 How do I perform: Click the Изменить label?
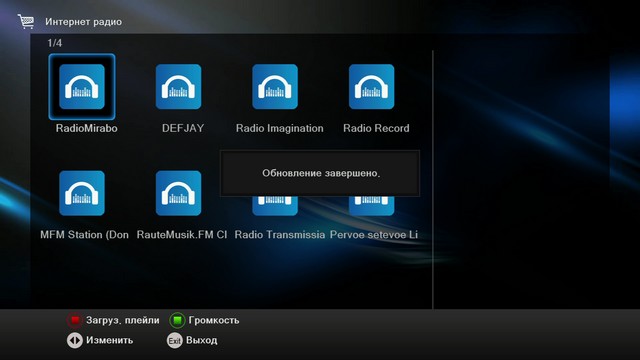109,340
